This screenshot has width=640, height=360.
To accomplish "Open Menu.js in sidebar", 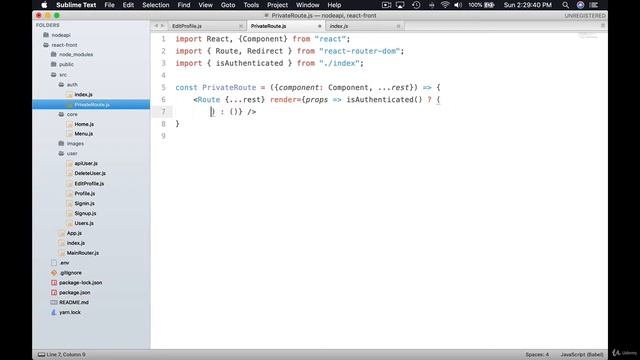I will 83,134.
